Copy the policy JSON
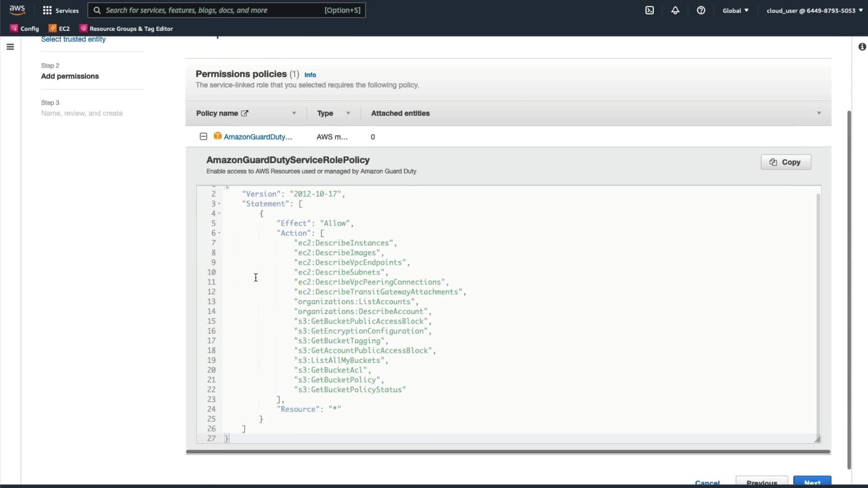 (786, 162)
